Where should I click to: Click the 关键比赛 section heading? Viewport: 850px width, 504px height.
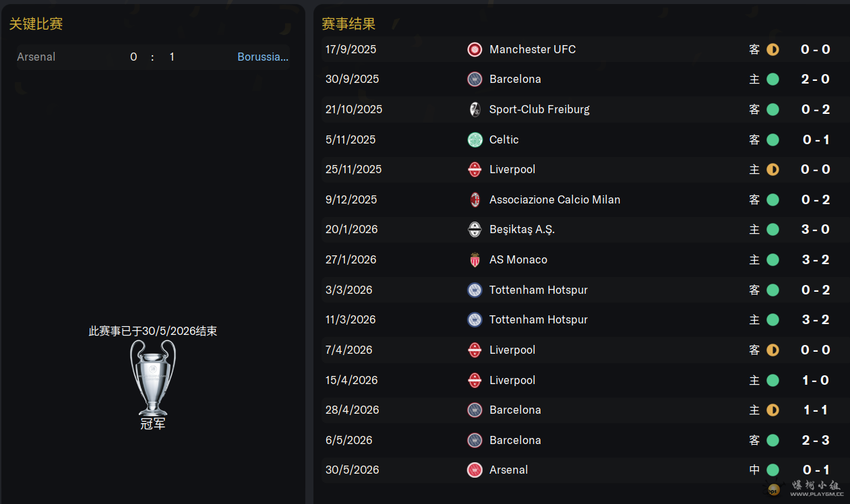pyautogui.click(x=36, y=24)
